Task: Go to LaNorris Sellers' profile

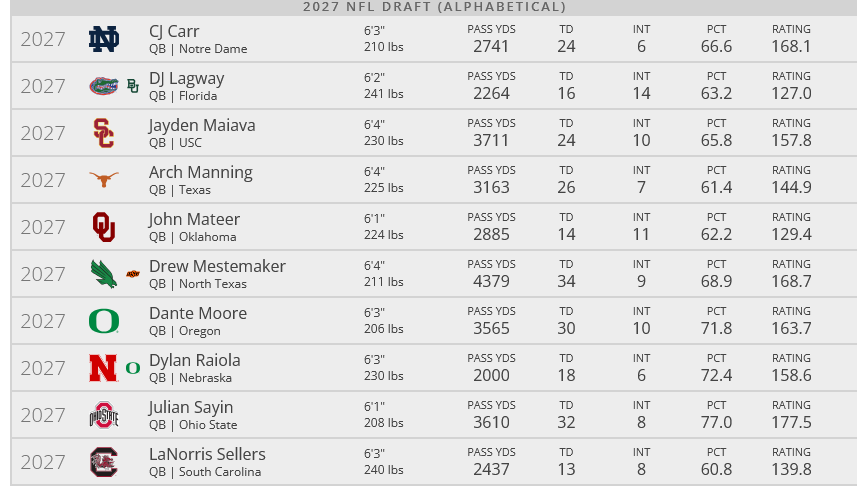Action: point(207,454)
